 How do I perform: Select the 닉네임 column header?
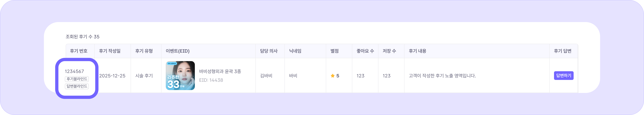(295, 51)
